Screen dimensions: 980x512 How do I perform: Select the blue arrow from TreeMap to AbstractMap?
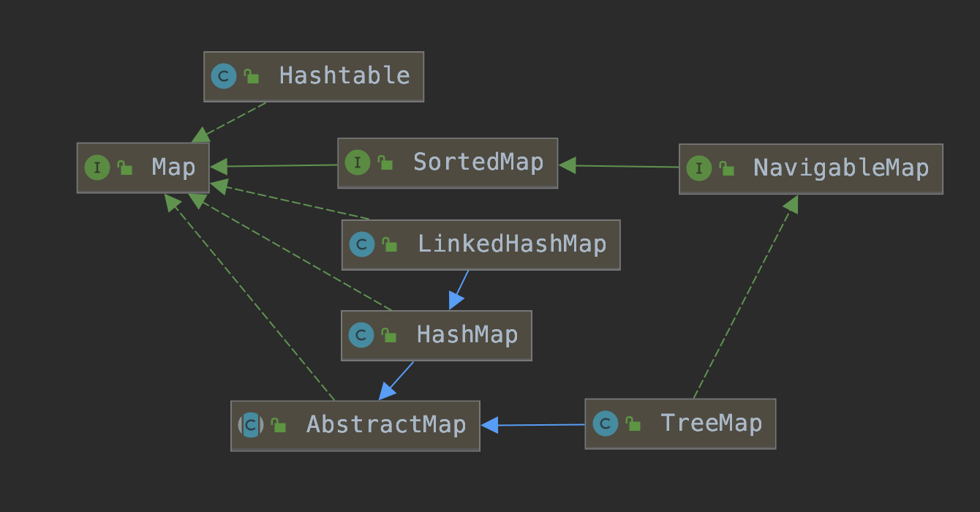tap(533, 425)
